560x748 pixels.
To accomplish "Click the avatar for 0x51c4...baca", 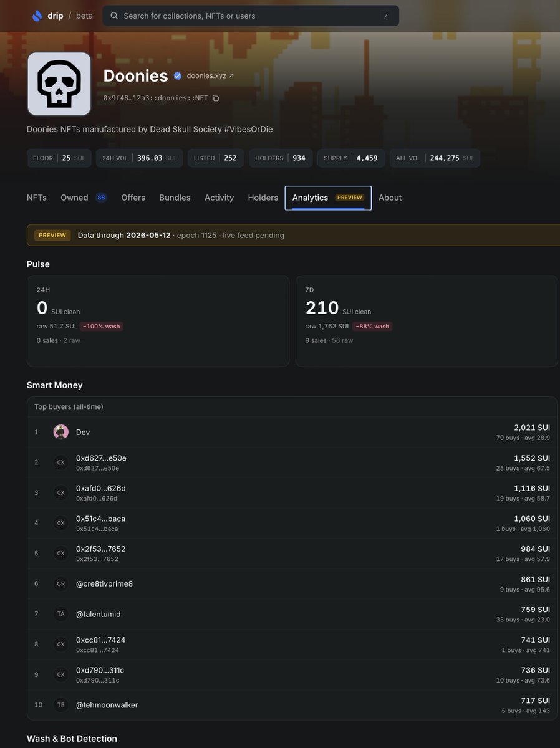I will (60, 523).
